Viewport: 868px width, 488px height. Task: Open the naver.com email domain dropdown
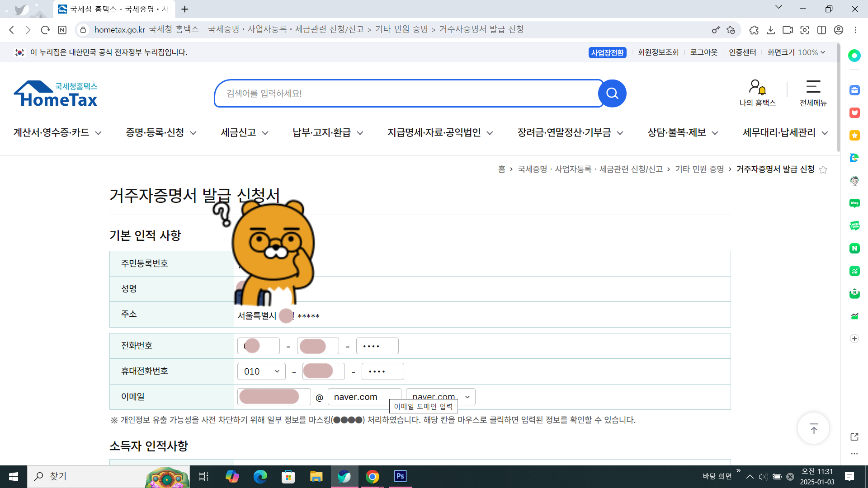point(467,397)
